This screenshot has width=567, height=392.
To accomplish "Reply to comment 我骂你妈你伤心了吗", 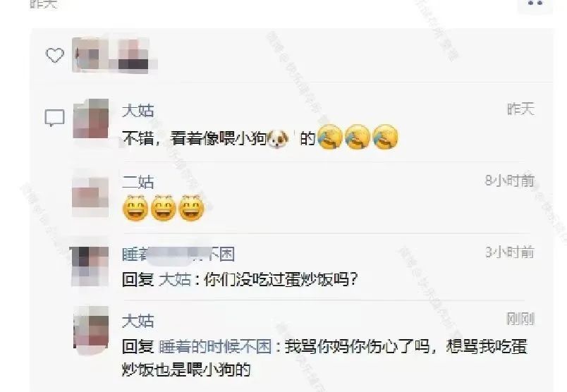I will [x=324, y=357].
